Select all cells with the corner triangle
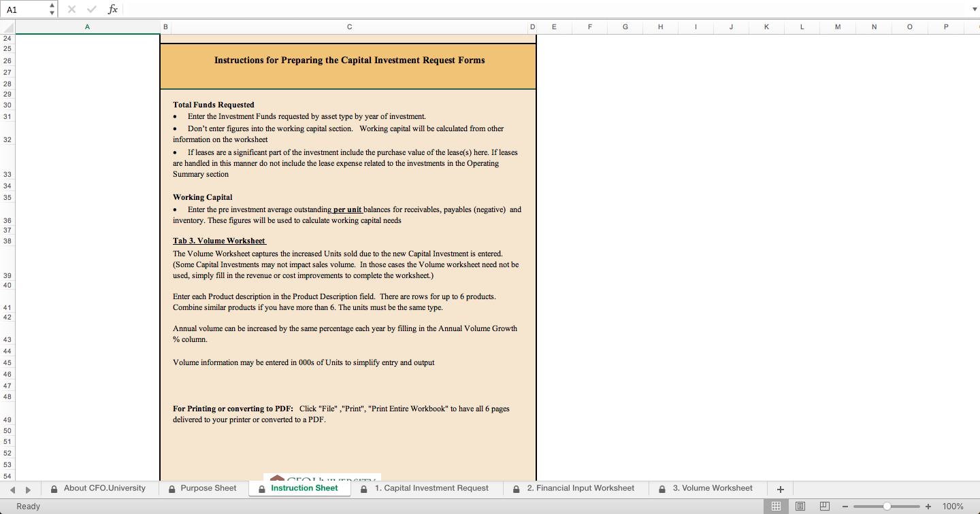 (x=7, y=27)
